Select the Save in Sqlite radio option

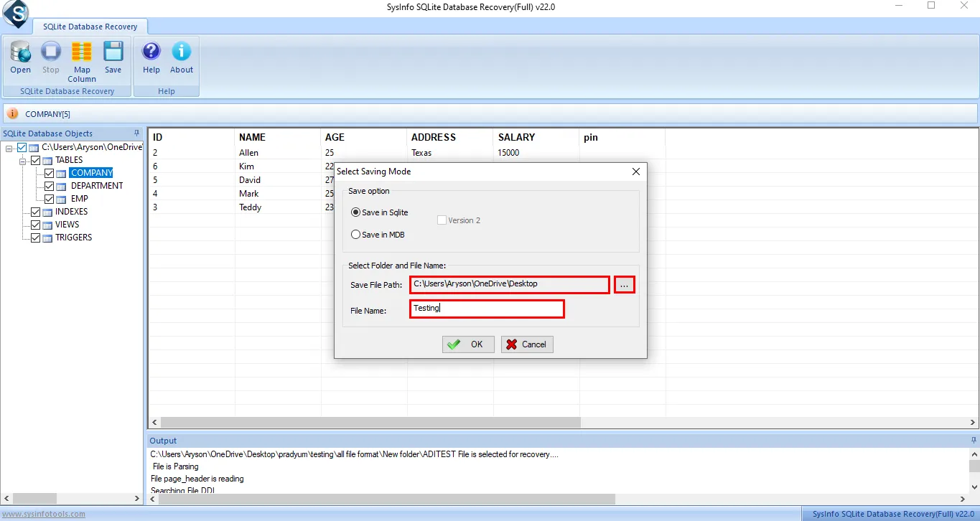point(356,212)
